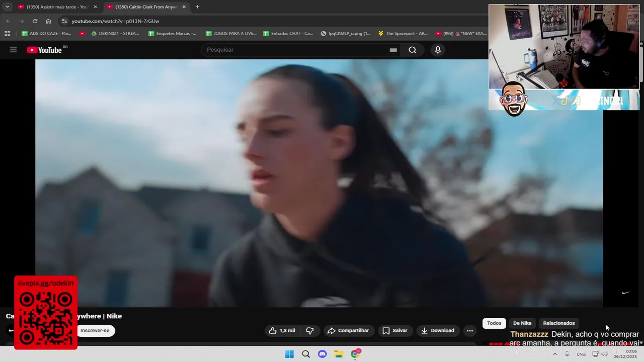Go back in browser history
This screenshot has height=362, width=644.
(8, 21)
